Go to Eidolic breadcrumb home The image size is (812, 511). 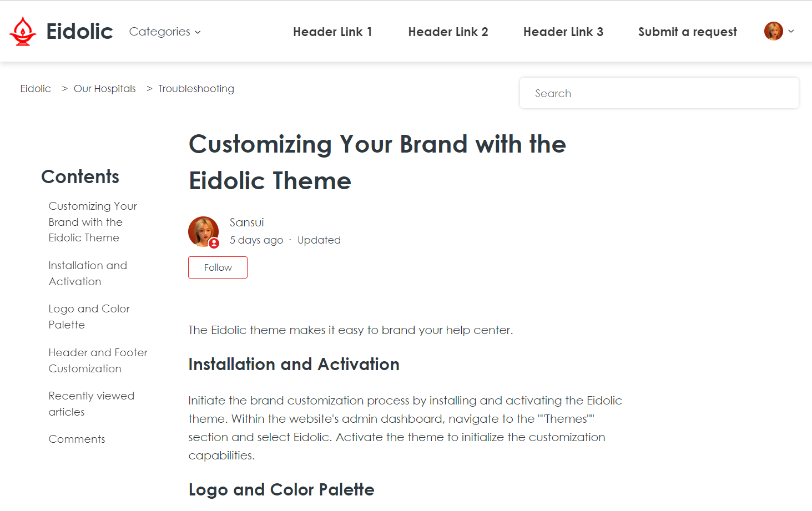(36, 89)
